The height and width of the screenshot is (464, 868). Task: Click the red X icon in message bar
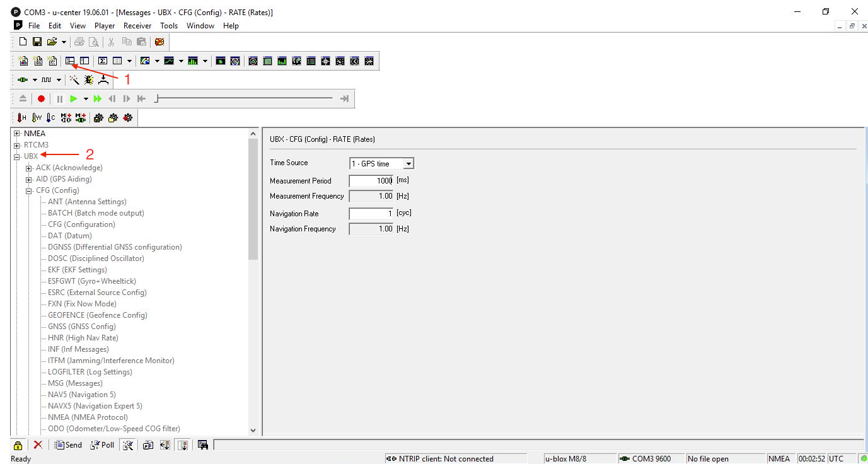pos(38,444)
